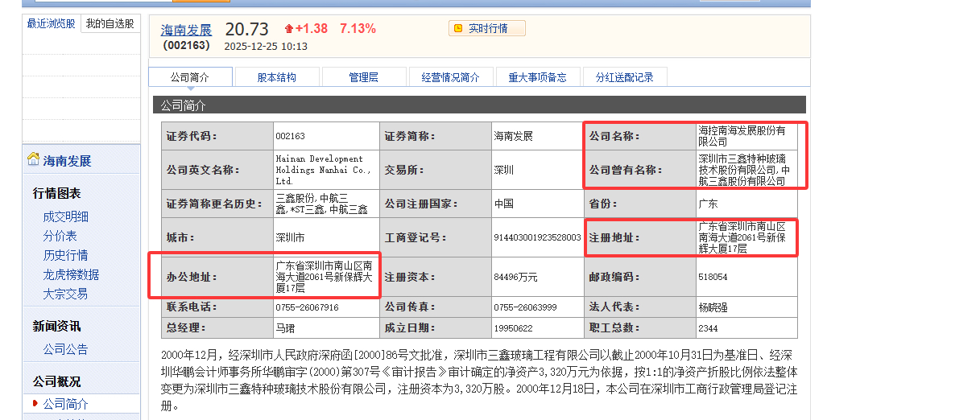Viewport: 980px width, 420px height.
Task: Open the 海南发展 stock name link in header
Action: point(186,30)
